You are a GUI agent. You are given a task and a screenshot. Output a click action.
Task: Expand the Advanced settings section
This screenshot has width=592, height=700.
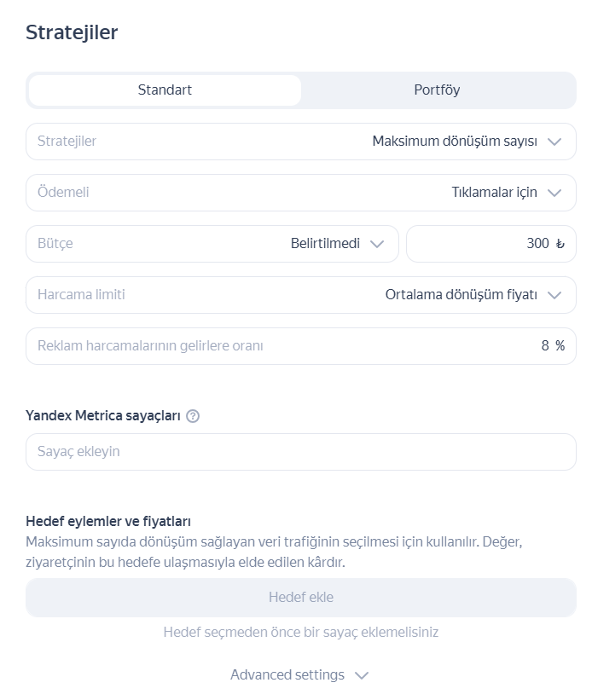pyautogui.click(x=287, y=675)
